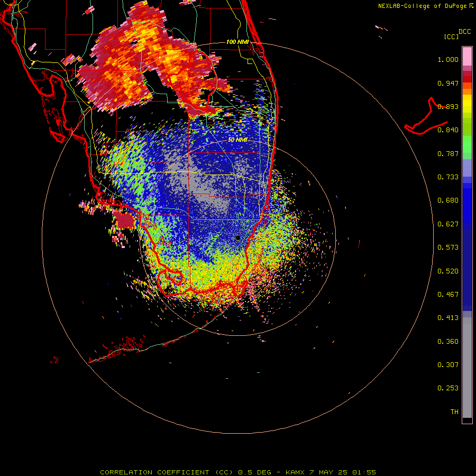Click CORRELATION COEFFICIENT in the footer caption
Screen dimensions: 476x476
155,472
